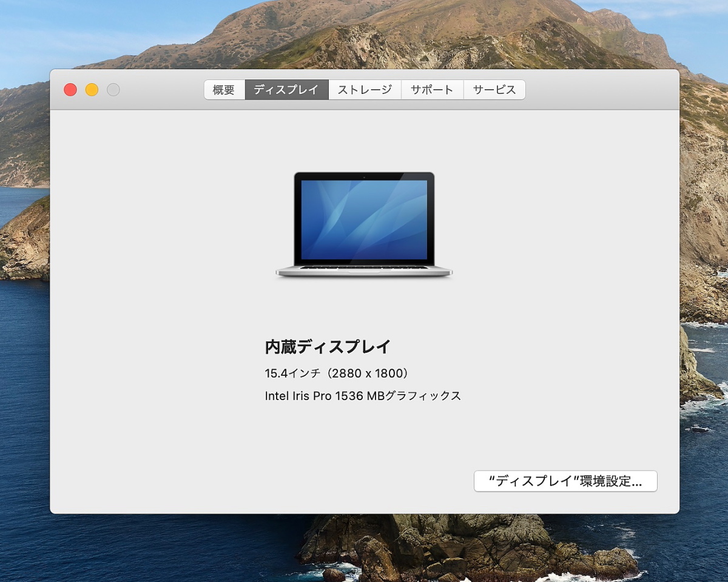Click the disabled gray zoom button
728x582 pixels.
113,90
